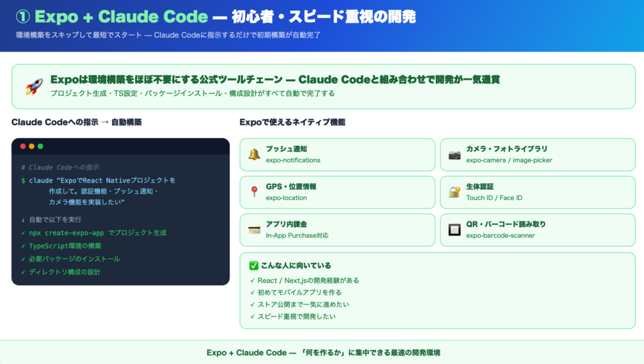The height and width of the screenshot is (364, 644).
Task: Click the red dot in terminal window
Action: tap(23, 146)
